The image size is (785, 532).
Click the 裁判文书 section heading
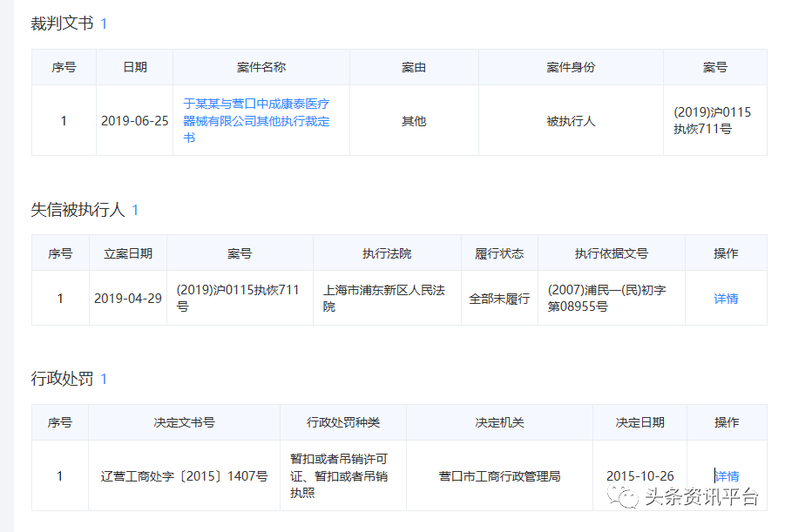coord(62,24)
